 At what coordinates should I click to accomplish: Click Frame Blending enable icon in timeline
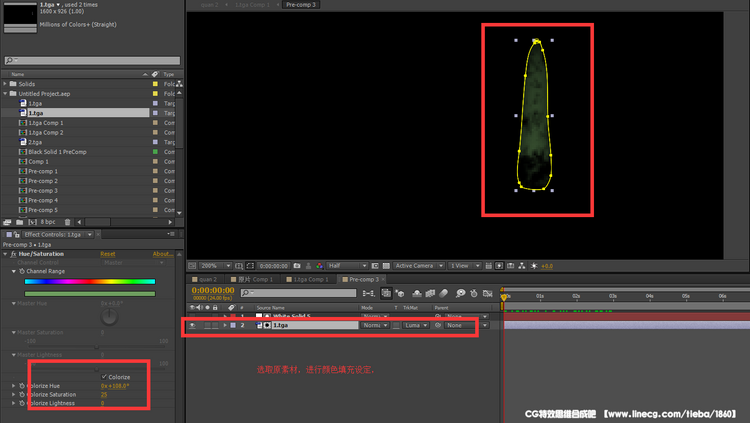[430, 293]
